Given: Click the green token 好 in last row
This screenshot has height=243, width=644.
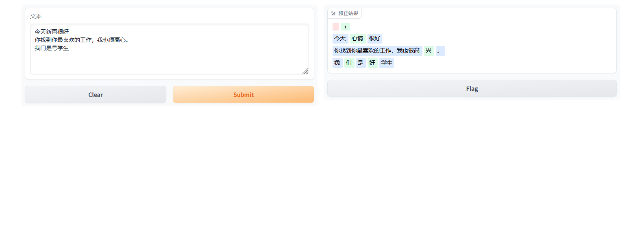Looking at the screenshot, I should click(x=372, y=63).
